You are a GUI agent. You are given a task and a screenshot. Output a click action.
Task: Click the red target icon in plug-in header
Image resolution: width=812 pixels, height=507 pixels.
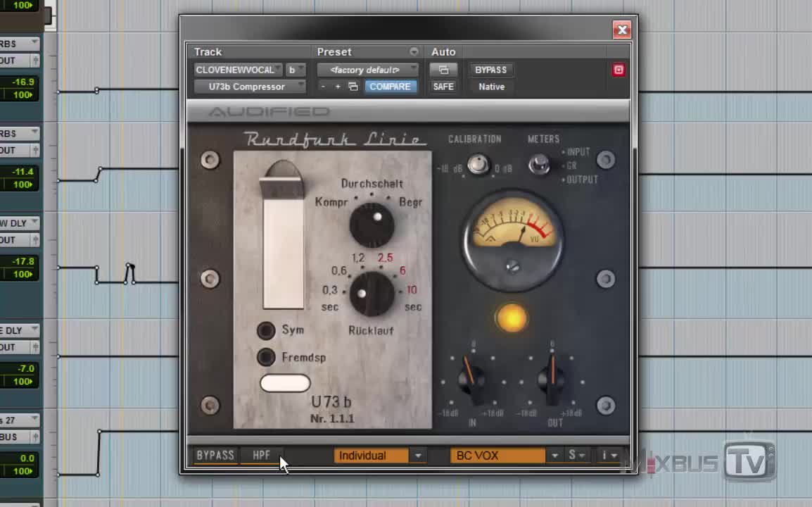pyautogui.click(x=618, y=70)
